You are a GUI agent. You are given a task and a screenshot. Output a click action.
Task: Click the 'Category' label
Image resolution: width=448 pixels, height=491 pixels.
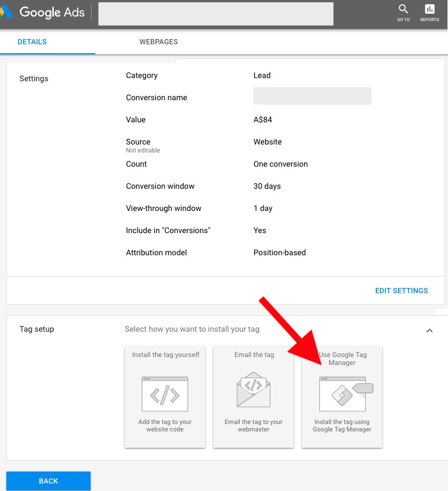point(142,75)
